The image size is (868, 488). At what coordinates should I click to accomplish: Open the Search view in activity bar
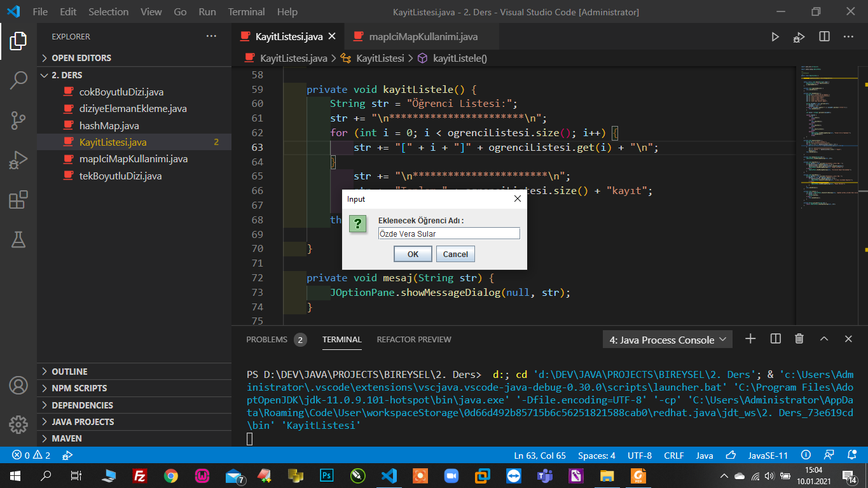pyautogui.click(x=18, y=80)
